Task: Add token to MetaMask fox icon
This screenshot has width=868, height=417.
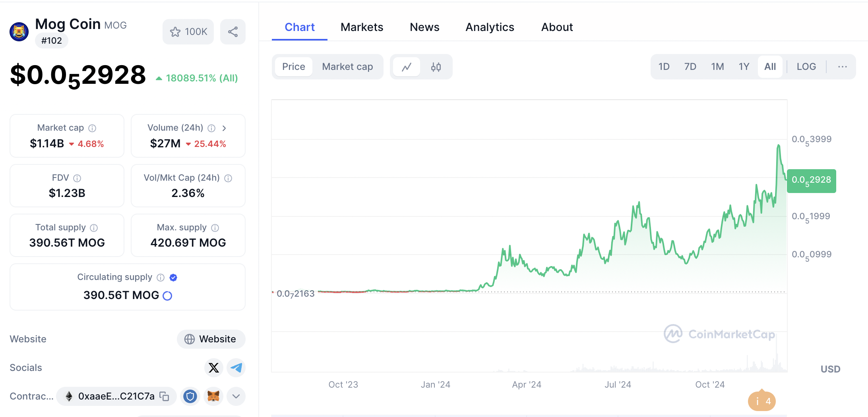Action: [x=213, y=396]
